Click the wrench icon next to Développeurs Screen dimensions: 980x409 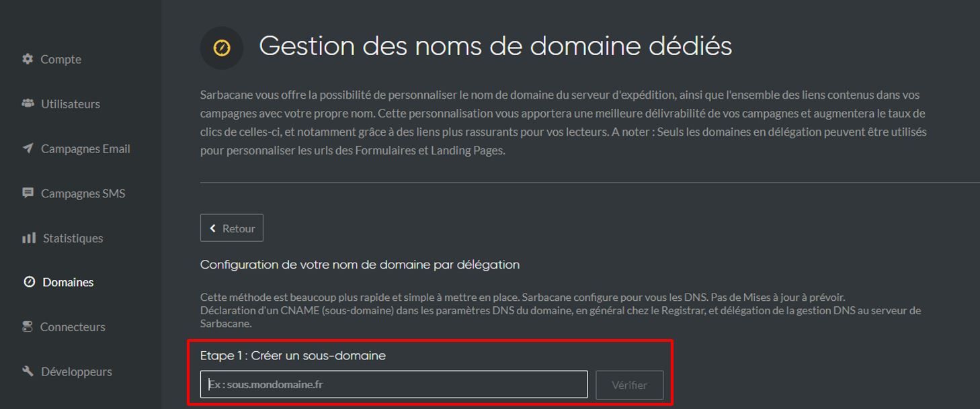tap(28, 371)
